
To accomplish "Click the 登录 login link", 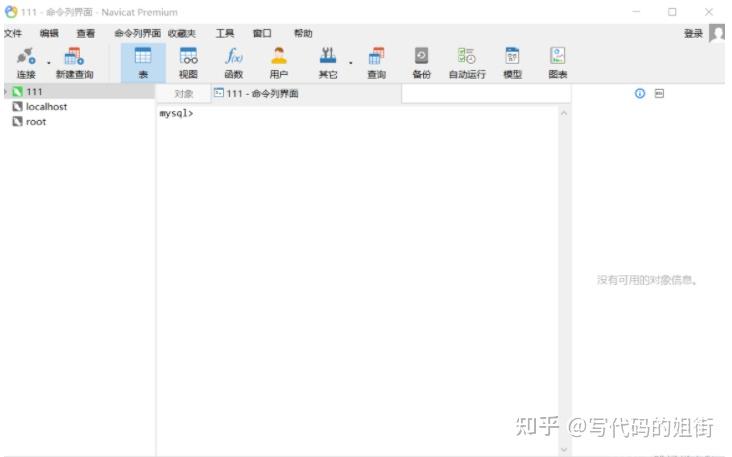I will point(693,33).
